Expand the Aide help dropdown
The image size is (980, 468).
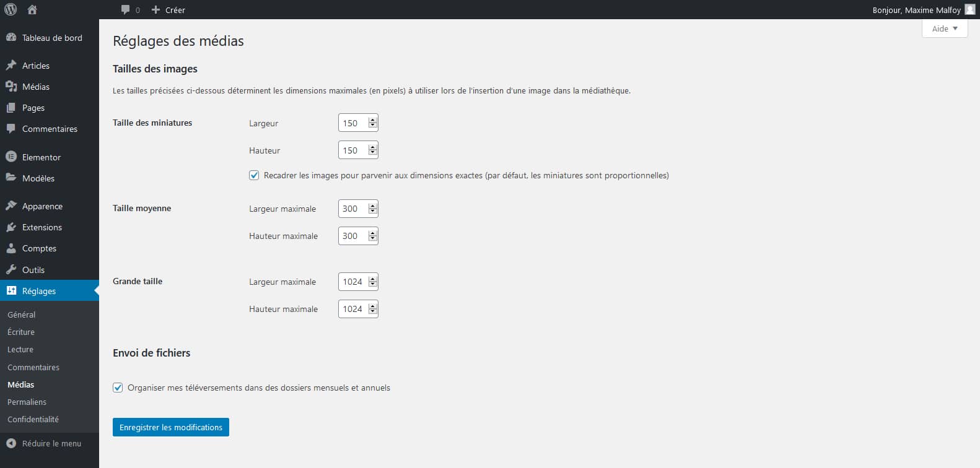point(945,28)
